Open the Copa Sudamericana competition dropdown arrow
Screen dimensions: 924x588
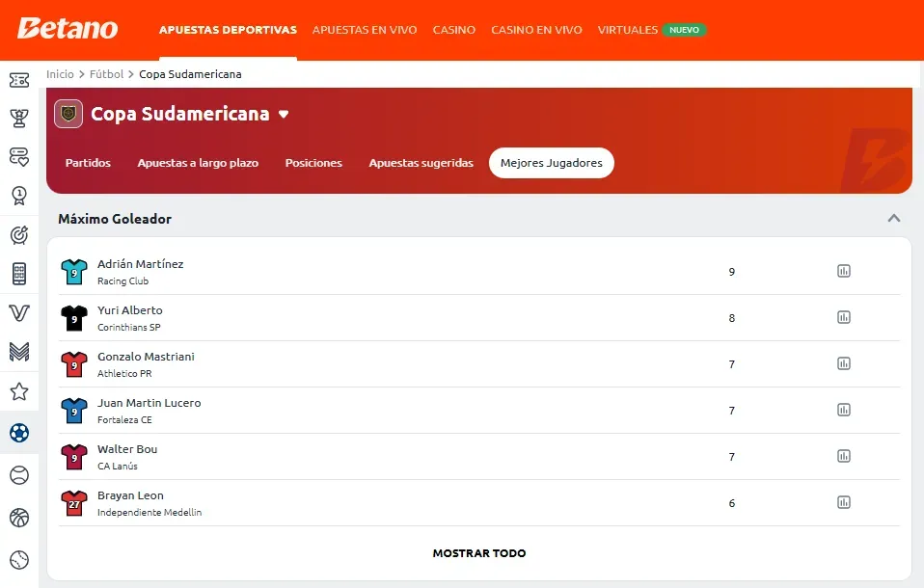click(x=284, y=115)
